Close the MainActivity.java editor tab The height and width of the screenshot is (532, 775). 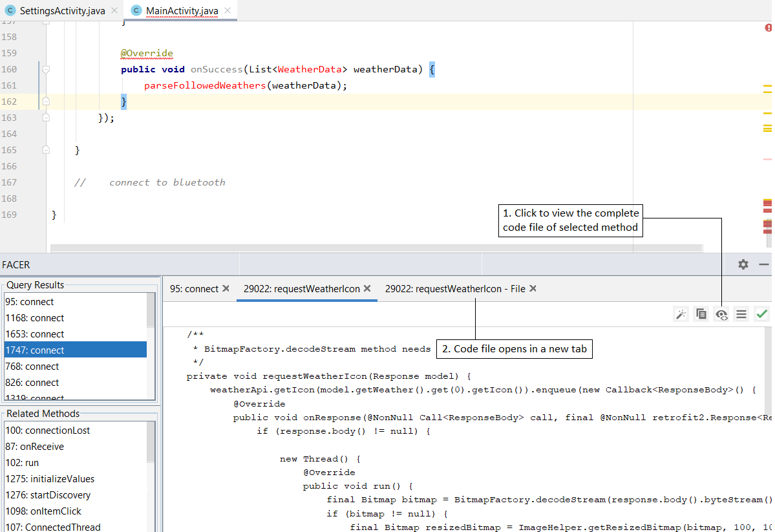click(x=228, y=10)
